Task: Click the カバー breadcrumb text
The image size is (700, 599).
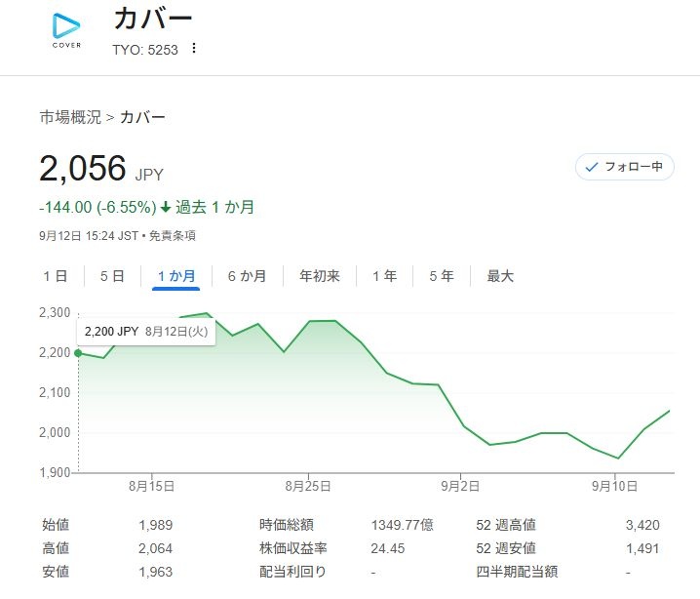Action: (142, 117)
